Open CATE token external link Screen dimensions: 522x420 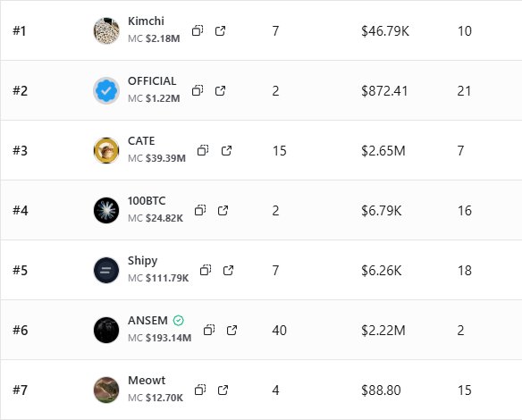pos(226,150)
